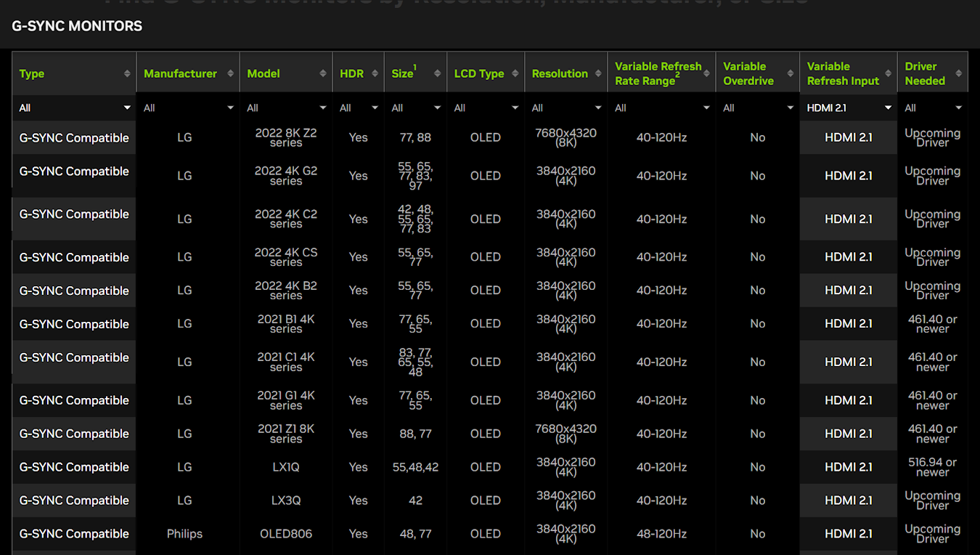Image resolution: width=980 pixels, height=555 pixels.
Task: Click the 48-120Hz refresh range cell
Action: [x=662, y=534]
